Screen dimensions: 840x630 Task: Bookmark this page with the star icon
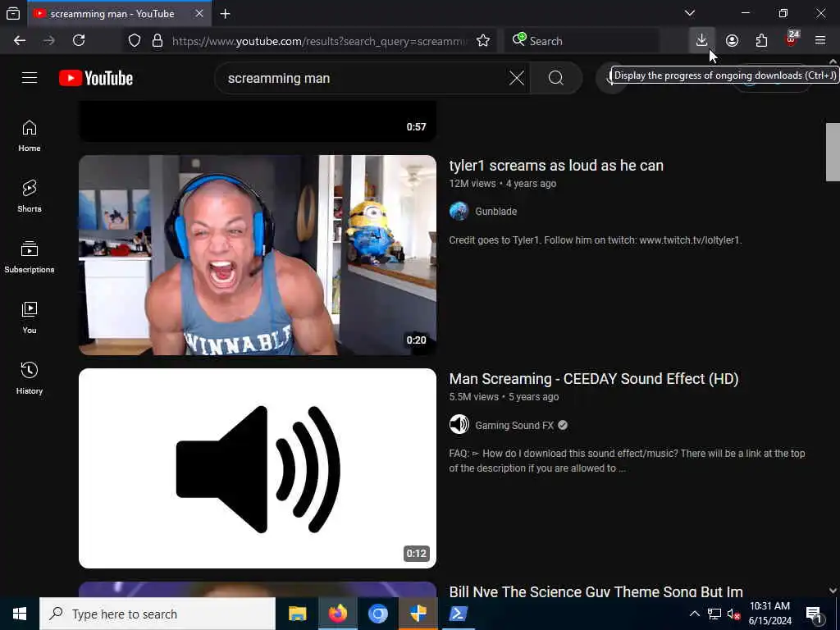click(482, 41)
